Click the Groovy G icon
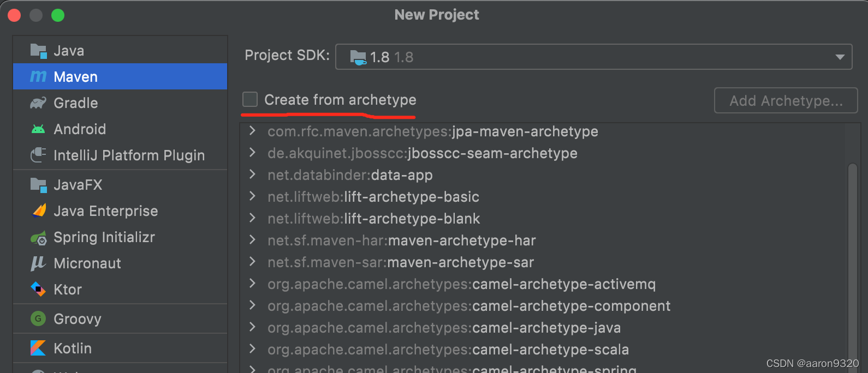The height and width of the screenshot is (373, 868). [x=38, y=318]
